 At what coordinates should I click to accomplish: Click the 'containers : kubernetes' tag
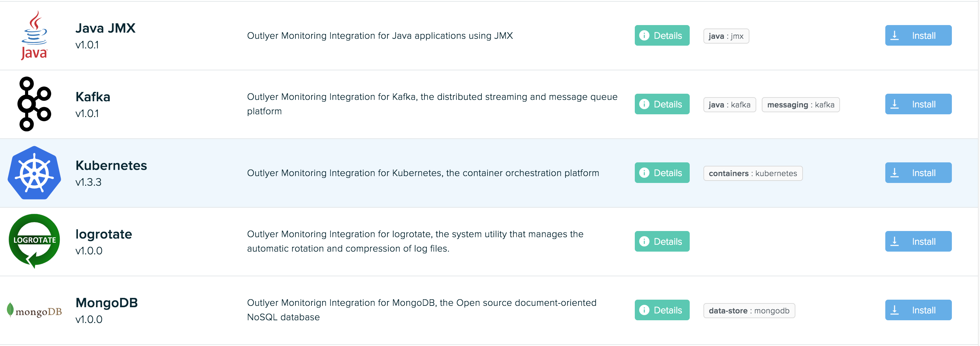(753, 173)
